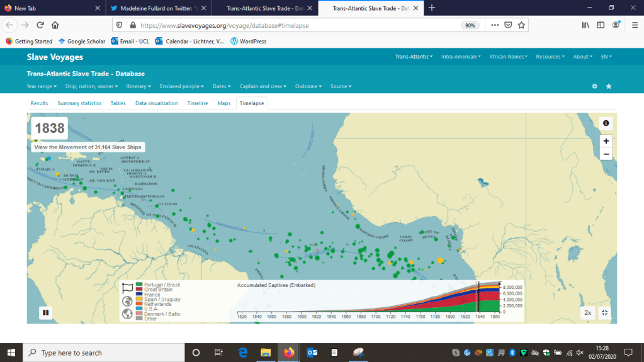Zoom in on the map

[x=606, y=141]
